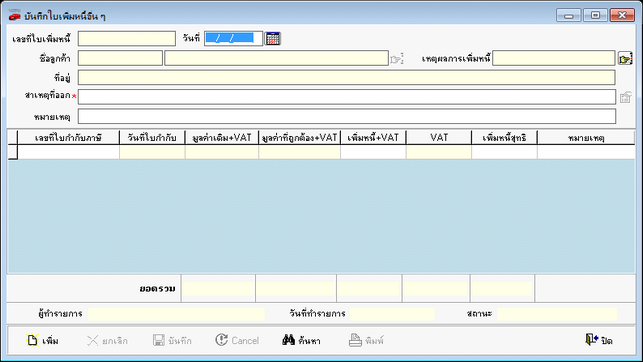Click the red car application icon in title bar

tap(14, 16)
